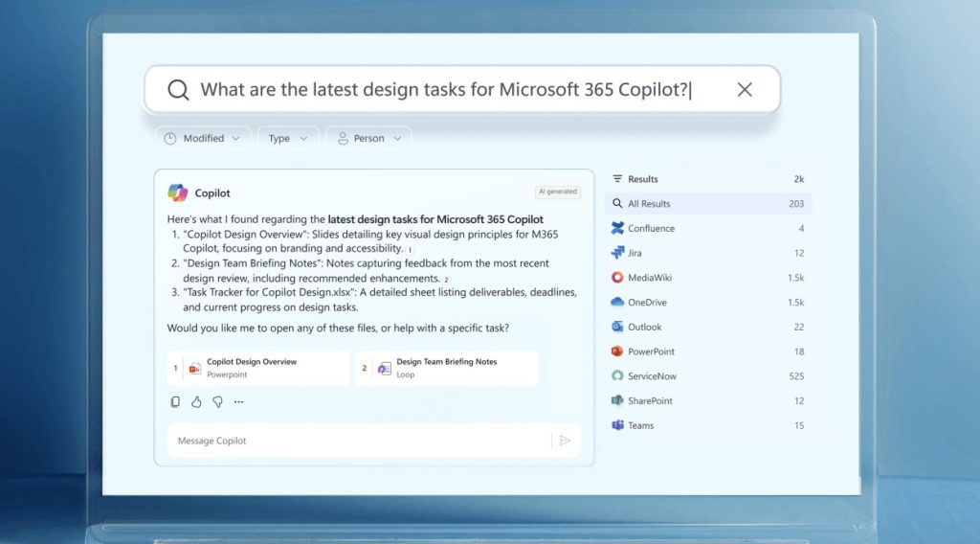
Task: Click the OneDrive cloud icon
Action: click(x=617, y=302)
